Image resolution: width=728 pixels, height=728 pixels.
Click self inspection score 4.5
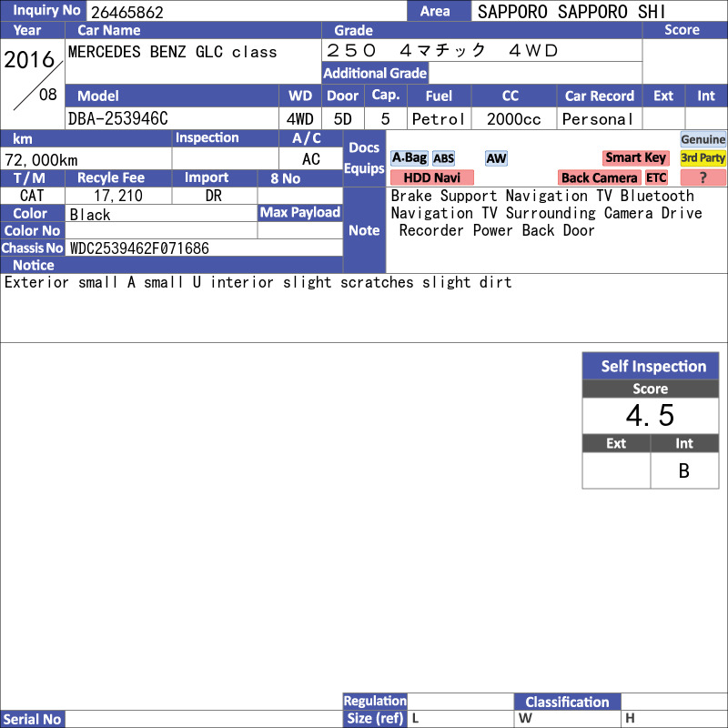tap(650, 415)
